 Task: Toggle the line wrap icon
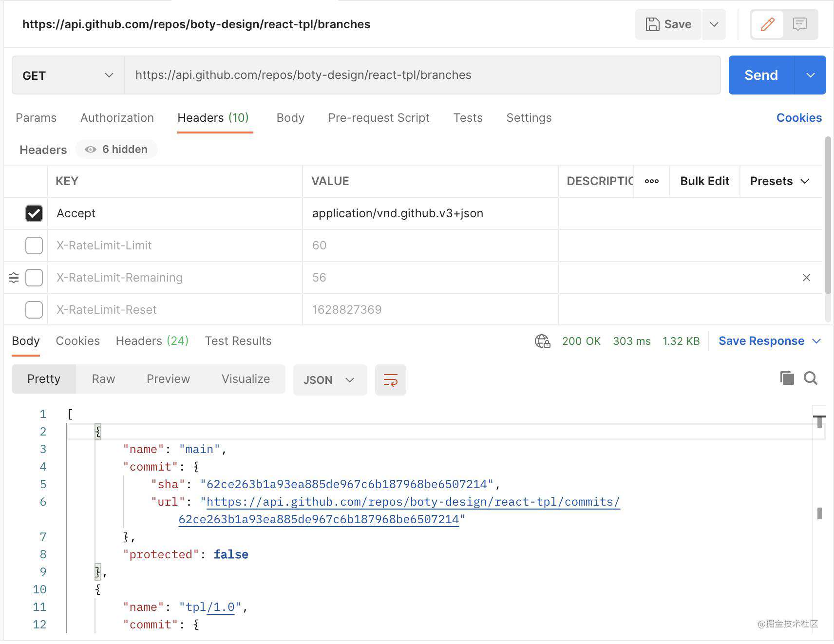click(x=391, y=380)
